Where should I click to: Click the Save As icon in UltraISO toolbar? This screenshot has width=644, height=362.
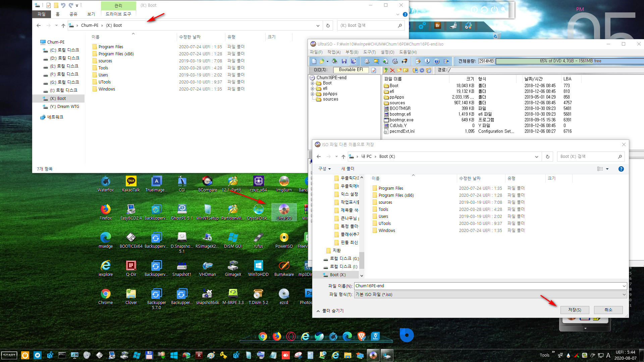[x=354, y=61]
